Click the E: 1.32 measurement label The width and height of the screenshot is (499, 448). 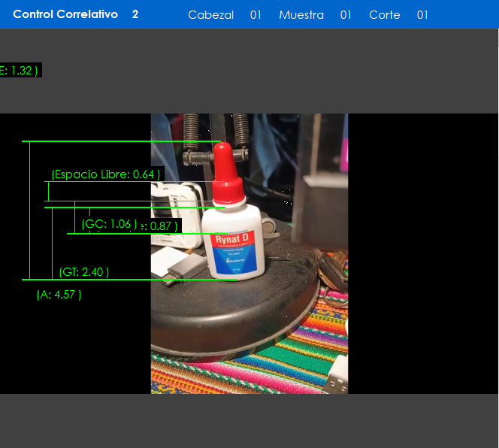[20, 71]
